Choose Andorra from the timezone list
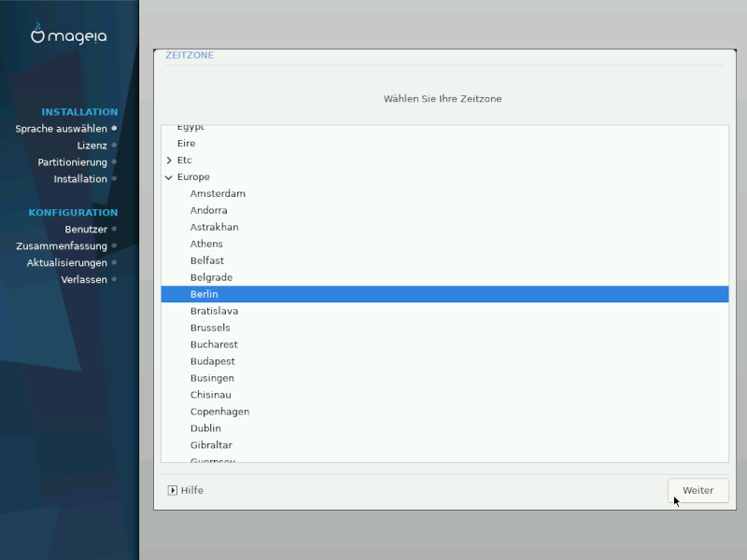The image size is (747, 560). coord(208,211)
